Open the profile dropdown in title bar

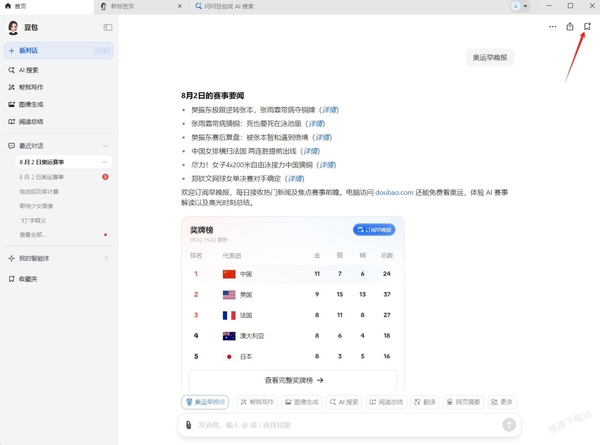(x=520, y=6)
